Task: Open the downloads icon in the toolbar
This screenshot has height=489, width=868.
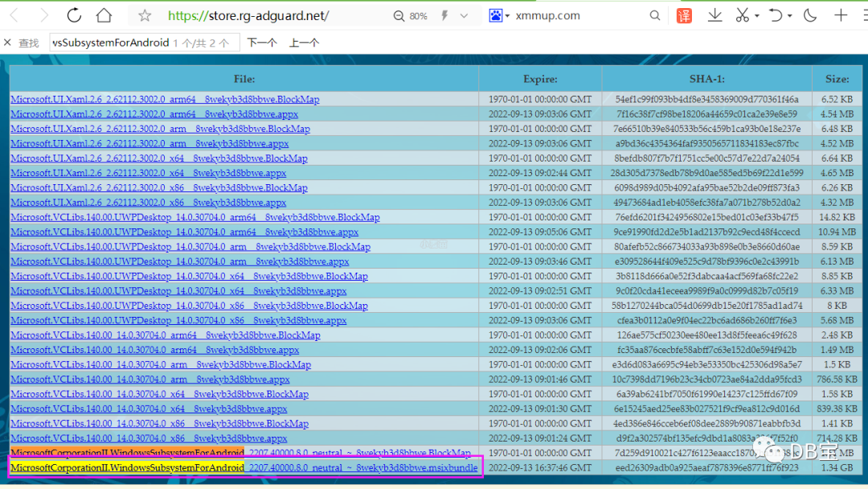Action: [x=714, y=15]
